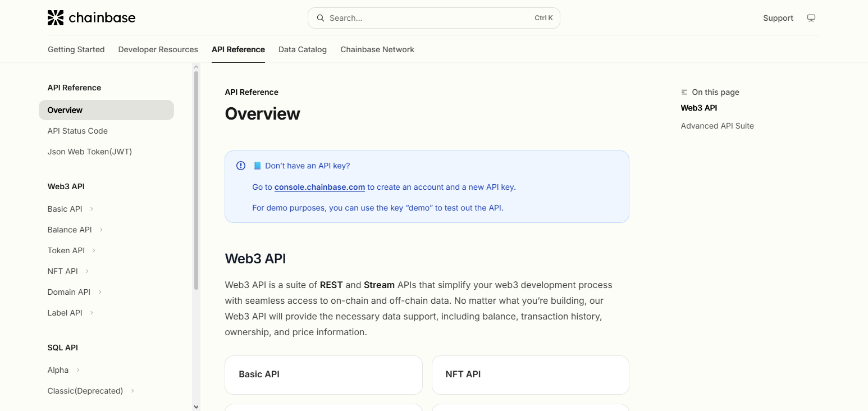This screenshot has width=868, height=411.
Task: Open the Getting Started tab
Action: tap(76, 49)
